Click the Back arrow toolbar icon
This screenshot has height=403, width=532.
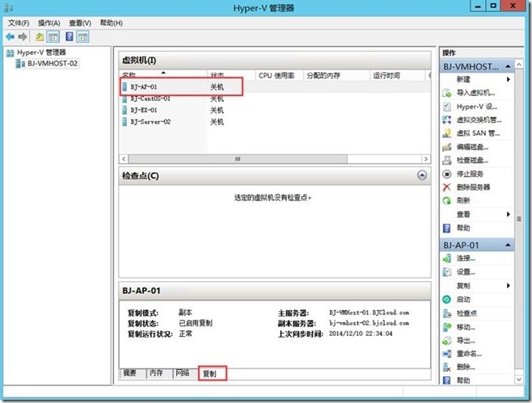point(11,36)
